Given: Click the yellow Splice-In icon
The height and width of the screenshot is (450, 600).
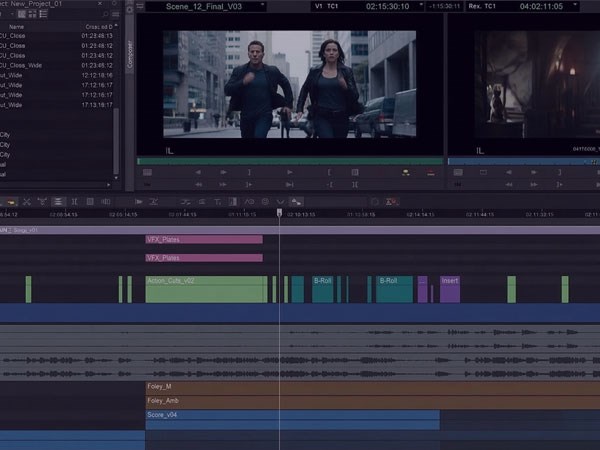Looking at the screenshot, I should [x=406, y=172].
